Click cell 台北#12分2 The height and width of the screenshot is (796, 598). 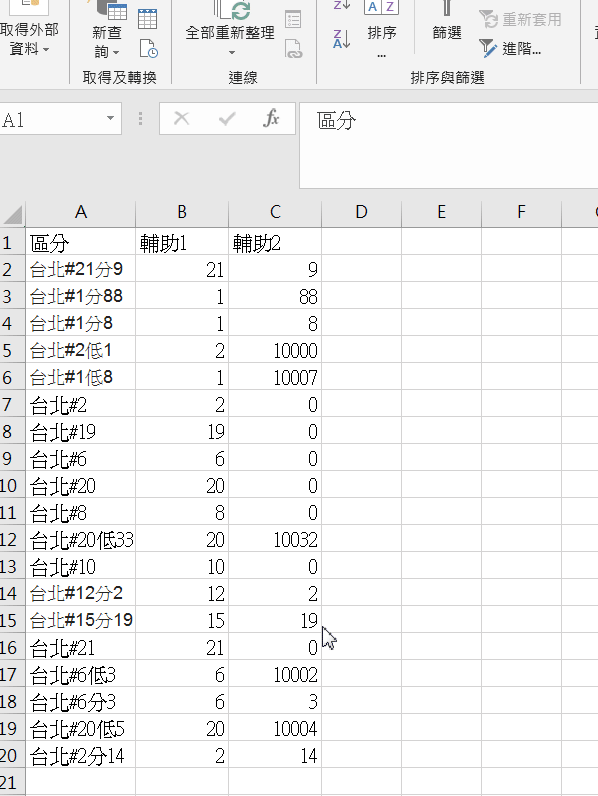point(81,593)
